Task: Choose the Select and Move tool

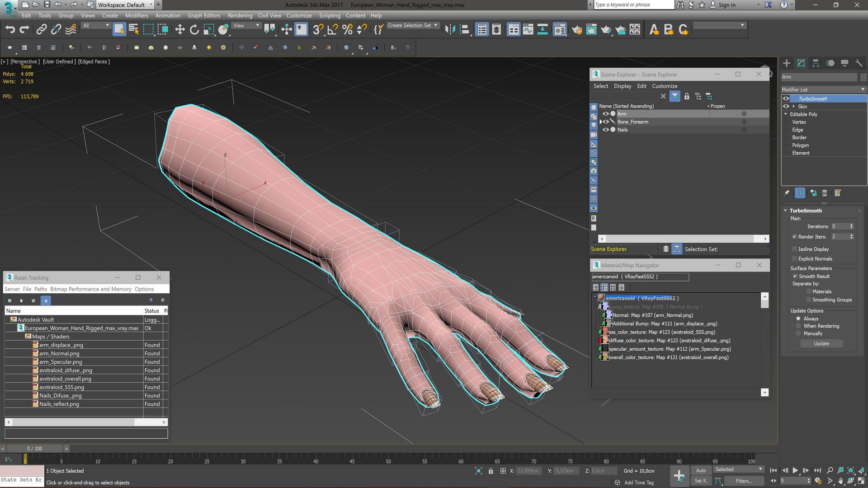Action: 180,29
